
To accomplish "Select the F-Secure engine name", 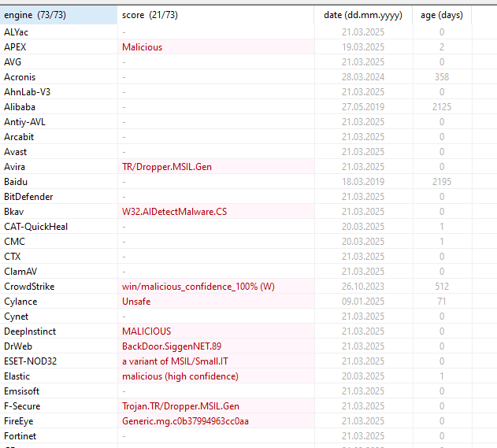I will pos(22,406).
